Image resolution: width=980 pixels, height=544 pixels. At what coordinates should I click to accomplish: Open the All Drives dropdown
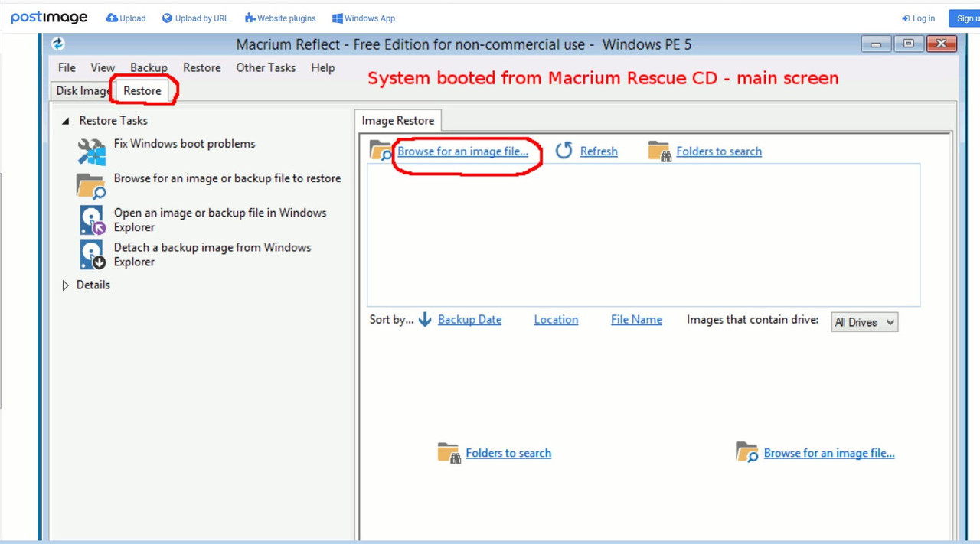coord(864,322)
